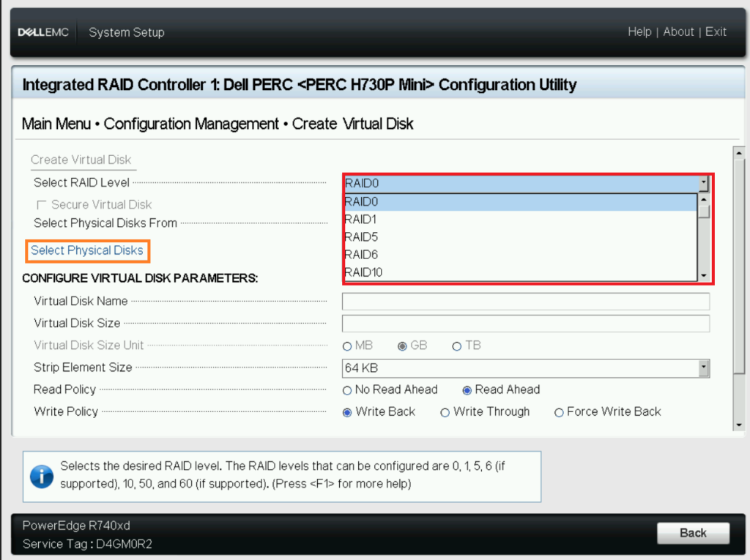This screenshot has height=560, width=750.
Task: Open the Select Physical Disks link
Action: pyautogui.click(x=87, y=250)
